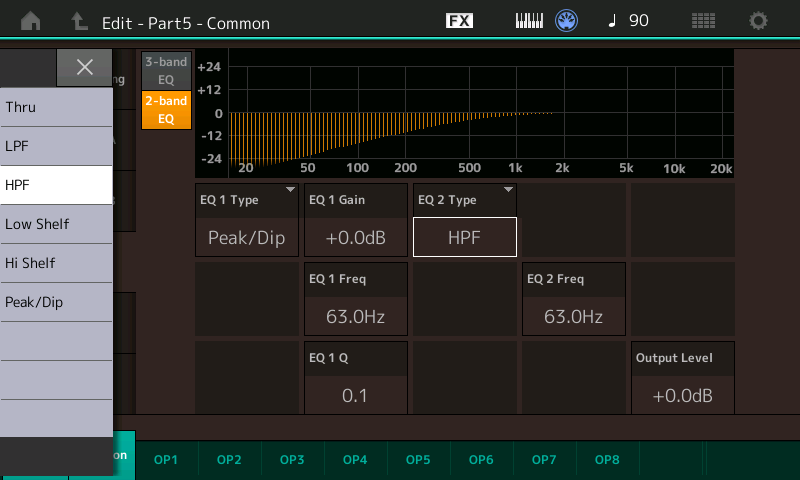Image resolution: width=800 pixels, height=480 pixels.
Task: Select Peak/Dip from the list
Action: (x=56, y=302)
